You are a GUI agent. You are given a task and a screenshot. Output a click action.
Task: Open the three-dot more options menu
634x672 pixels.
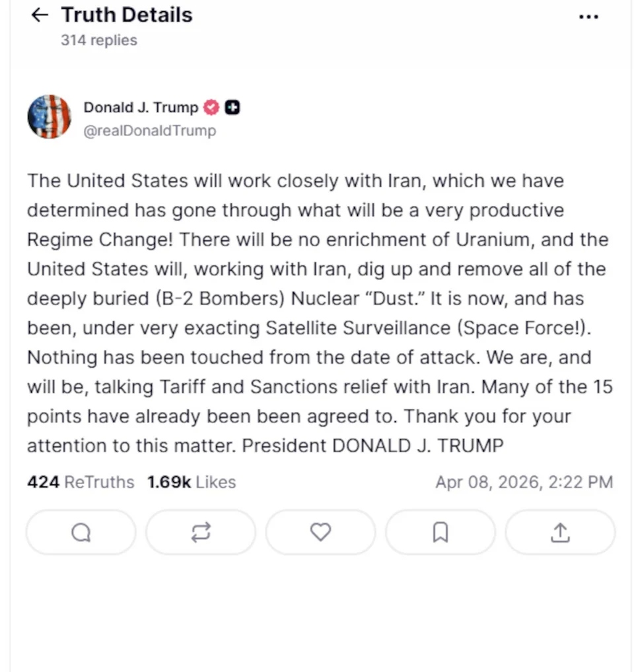pos(588,17)
